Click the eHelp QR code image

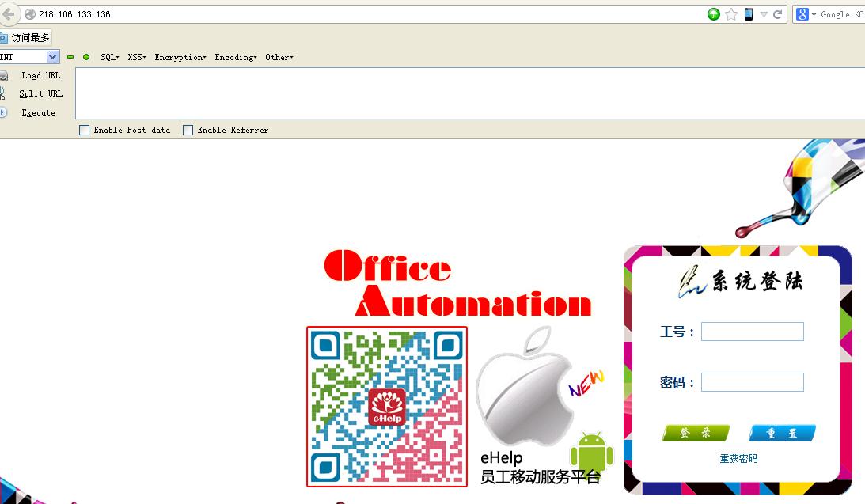[x=387, y=407]
